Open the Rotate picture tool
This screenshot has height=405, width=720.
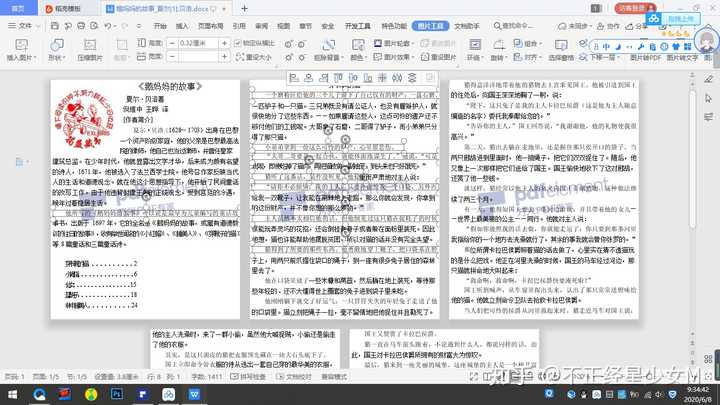[x=498, y=50]
